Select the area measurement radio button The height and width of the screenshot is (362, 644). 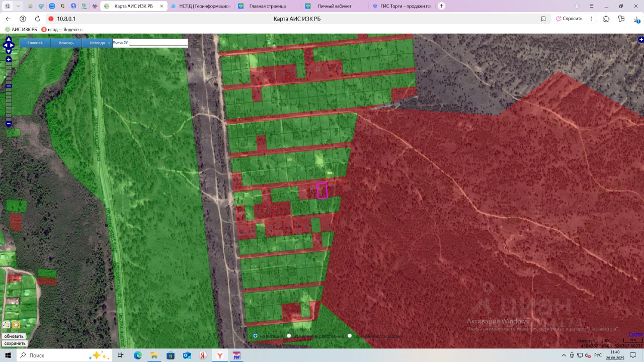click(350, 336)
